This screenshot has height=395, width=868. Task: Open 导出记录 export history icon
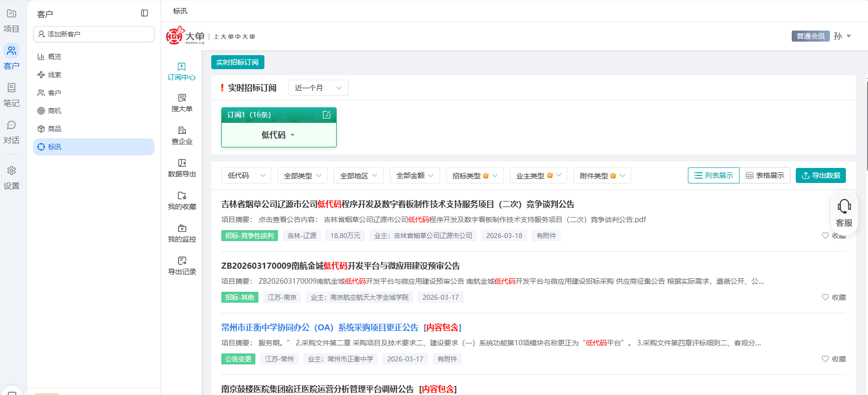click(x=182, y=261)
